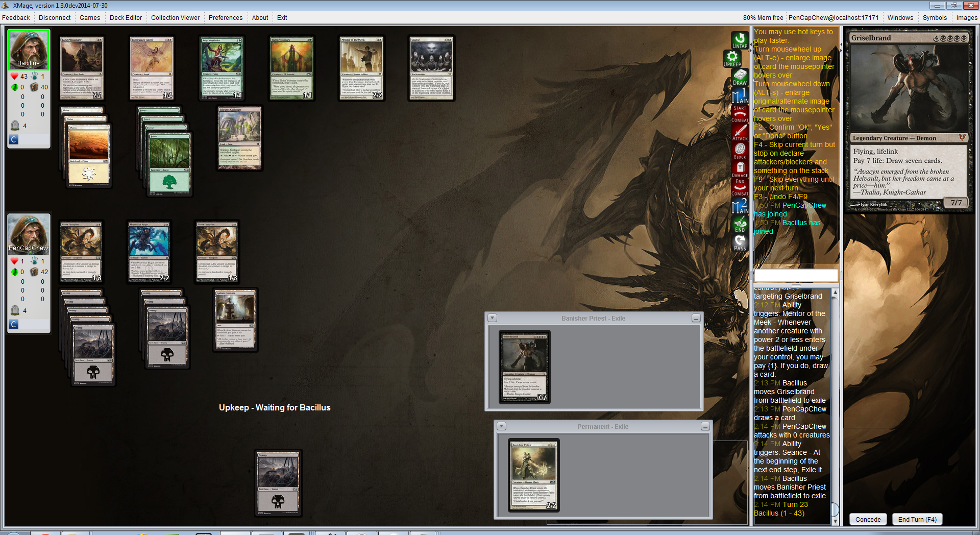Click Bacillus's blue C cheat button

point(14,139)
